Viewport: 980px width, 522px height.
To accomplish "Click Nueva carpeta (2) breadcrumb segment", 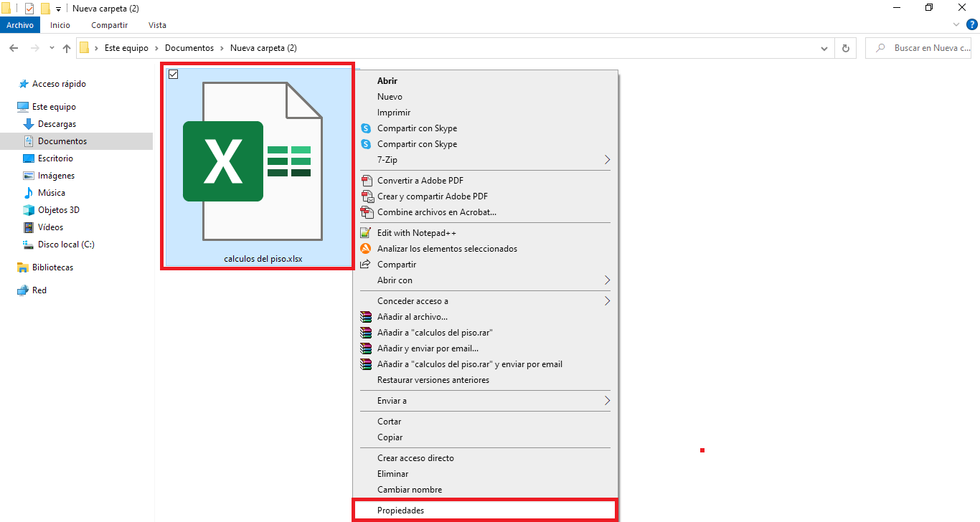I will pos(263,48).
